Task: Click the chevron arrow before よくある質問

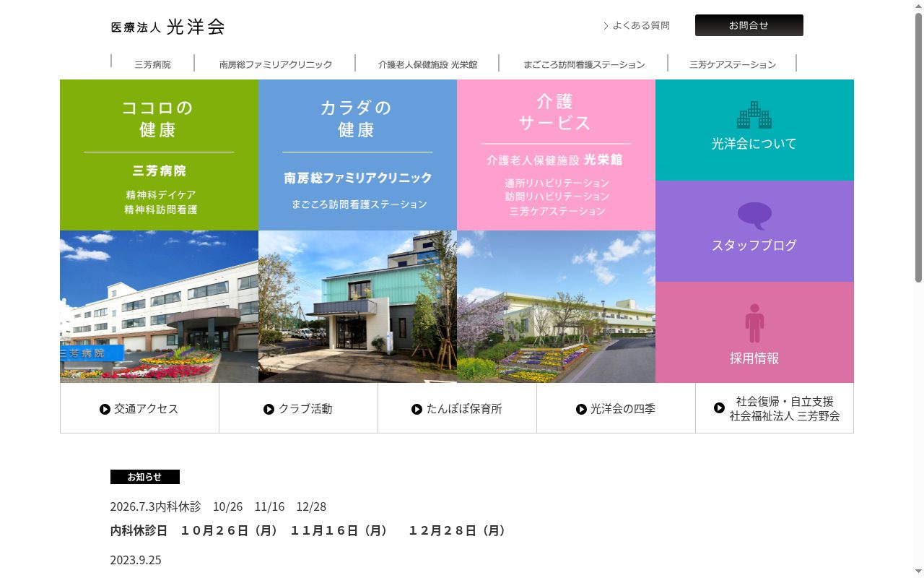Action: point(606,26)
